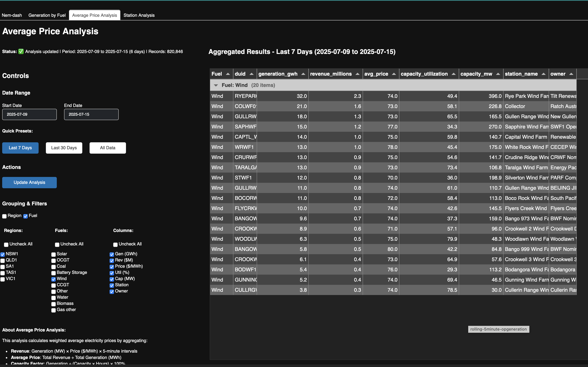This screenshot has width=588, height=367.
Task: Open the Generation by Fuel tab
Action: [47, 15]
